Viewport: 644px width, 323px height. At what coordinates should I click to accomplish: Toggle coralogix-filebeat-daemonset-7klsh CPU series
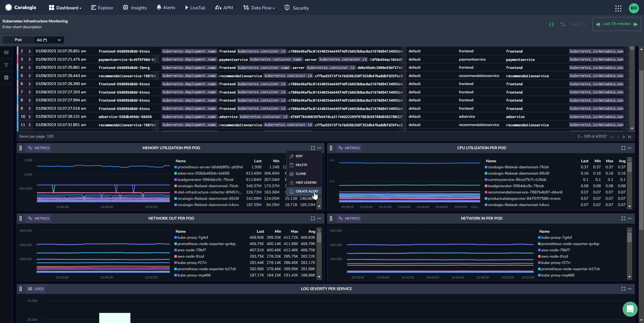tap(517, 167)
